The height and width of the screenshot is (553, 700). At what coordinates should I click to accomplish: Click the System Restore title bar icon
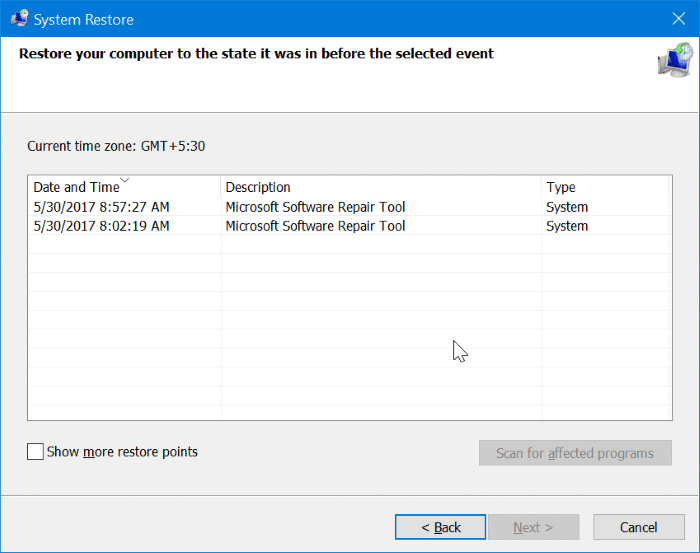[x=19, y=19]
